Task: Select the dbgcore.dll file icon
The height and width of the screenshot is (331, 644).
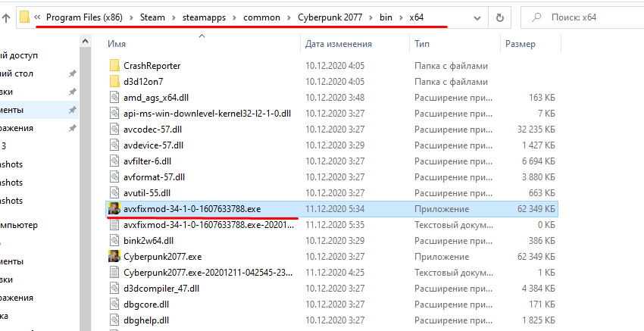Action: [114, 304]
